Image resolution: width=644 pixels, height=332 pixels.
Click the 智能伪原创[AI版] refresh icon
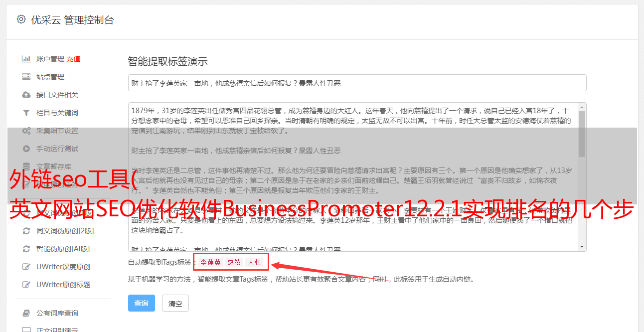tap(26, 249)
